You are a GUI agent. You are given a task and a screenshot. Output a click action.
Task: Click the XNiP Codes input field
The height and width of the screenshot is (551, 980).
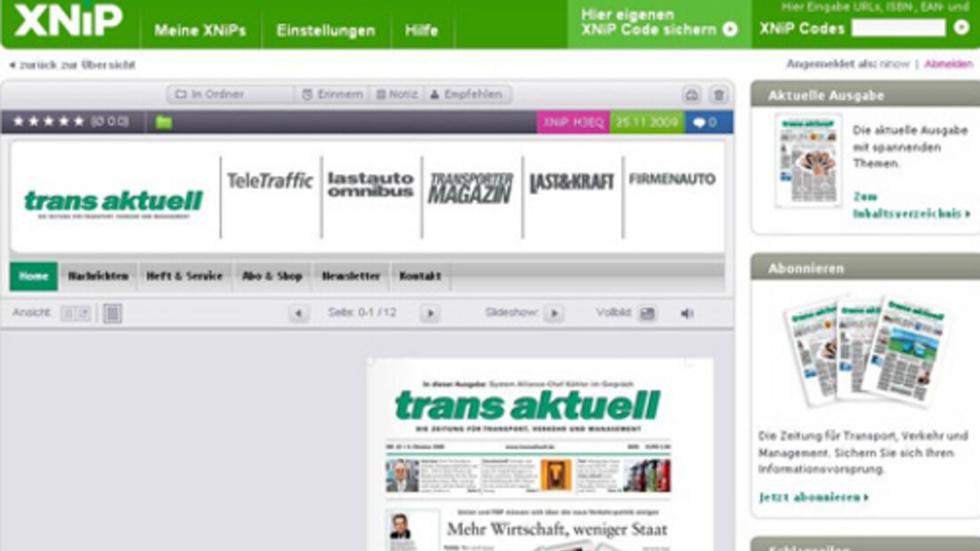[x=898, y=28]
